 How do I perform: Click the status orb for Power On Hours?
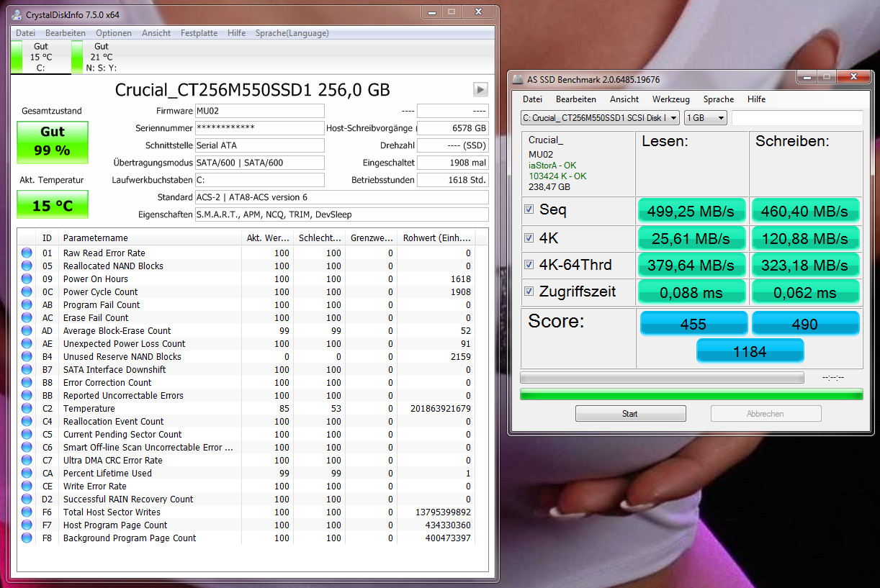(x=27, y=279)
